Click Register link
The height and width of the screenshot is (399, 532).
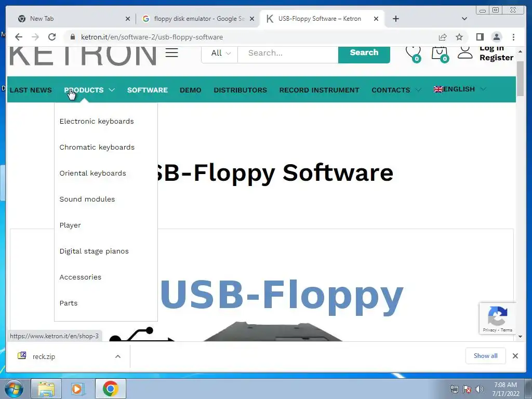[496, 58]
